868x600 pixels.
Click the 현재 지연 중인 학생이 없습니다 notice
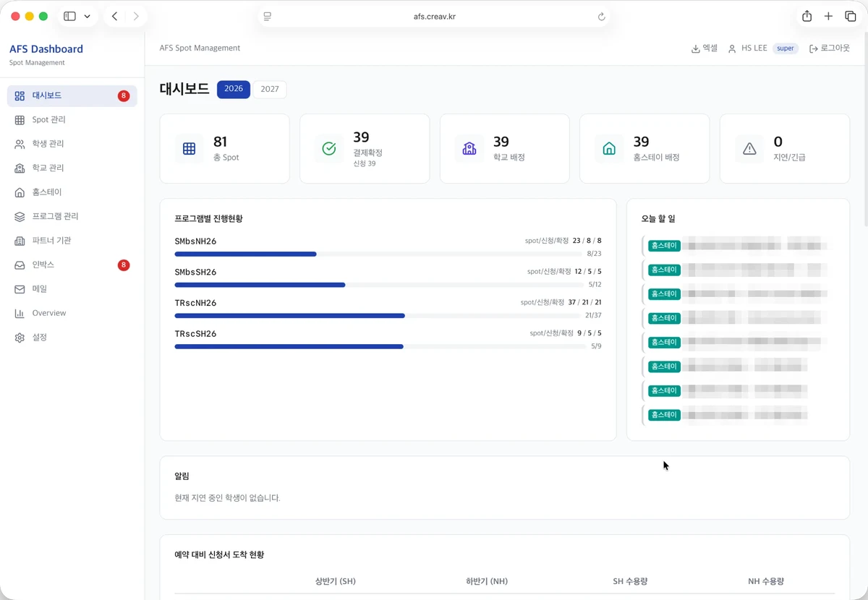(x=227, y=498)
